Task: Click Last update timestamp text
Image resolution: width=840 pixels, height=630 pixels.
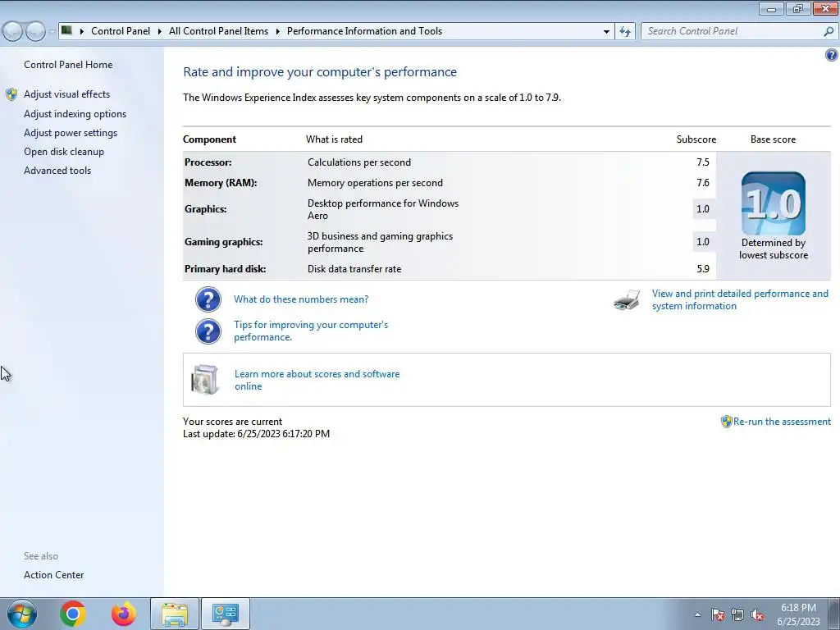Action: pos(256,434)
